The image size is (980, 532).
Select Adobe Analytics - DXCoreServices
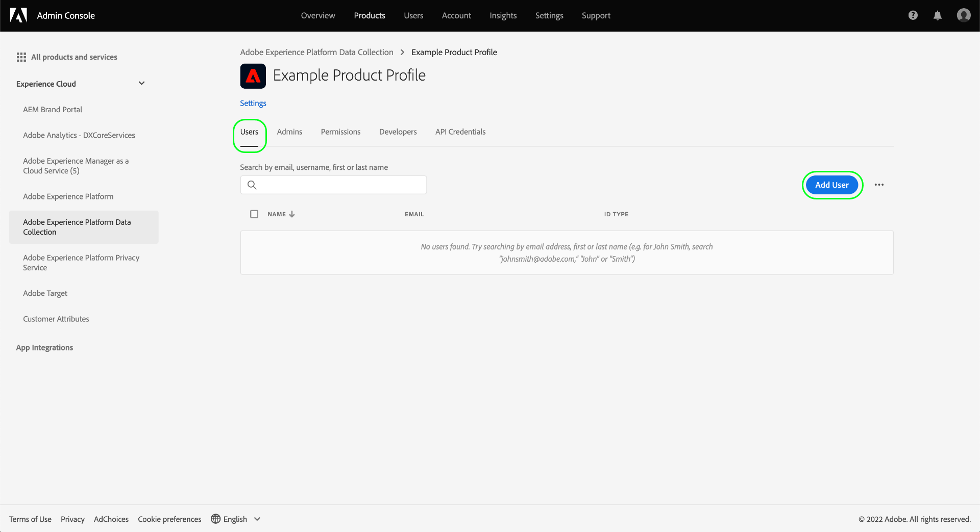coord(79,135)
